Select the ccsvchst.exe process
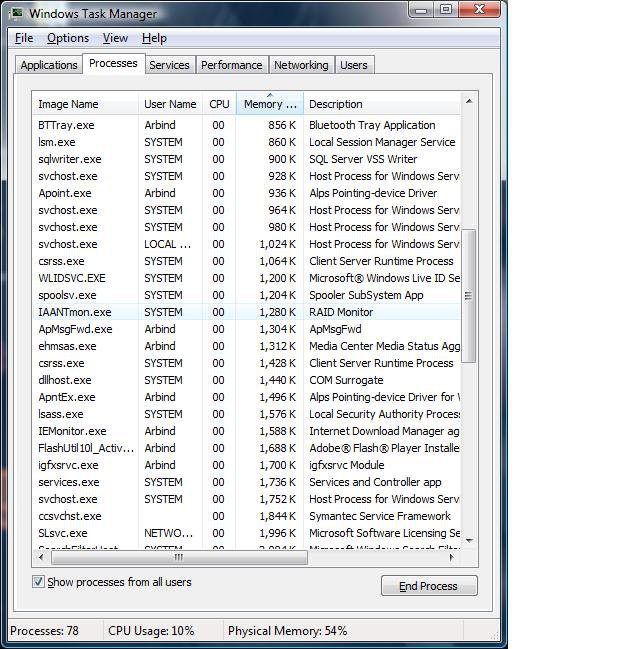Screen dimensions: 640x649 coord(246,516)
